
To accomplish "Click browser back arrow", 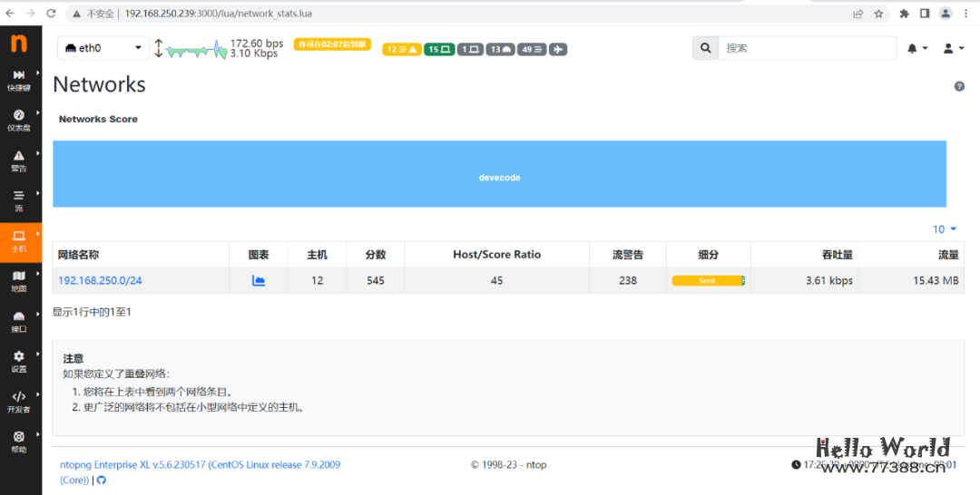I will pos(10,13).
